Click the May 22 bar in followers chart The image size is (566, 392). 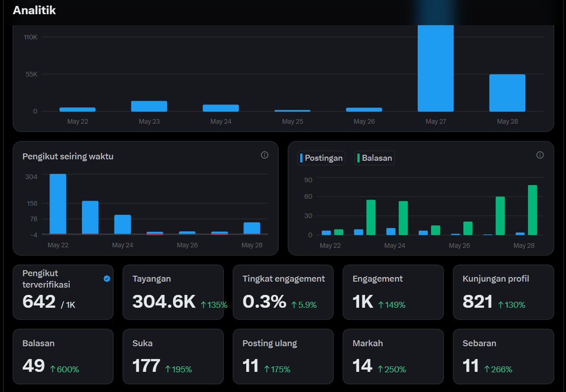[58, 204]
